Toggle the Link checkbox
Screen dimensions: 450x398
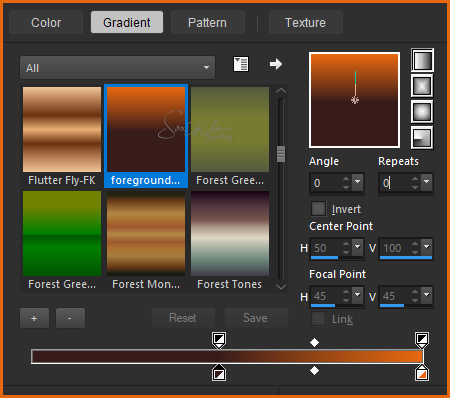pos(318,319)
